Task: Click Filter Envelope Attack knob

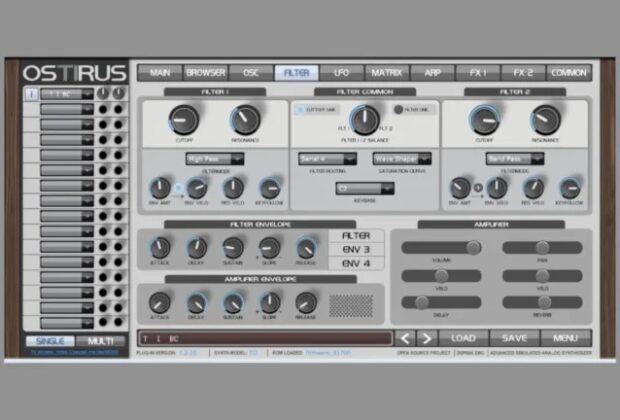Action: (160, 248)
